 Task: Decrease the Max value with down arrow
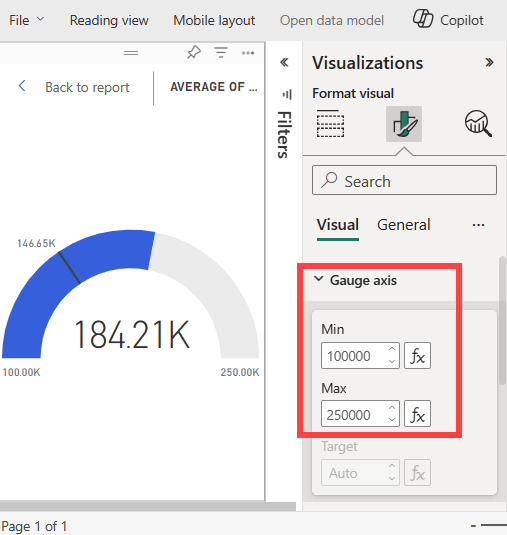[x=392, y=420]
